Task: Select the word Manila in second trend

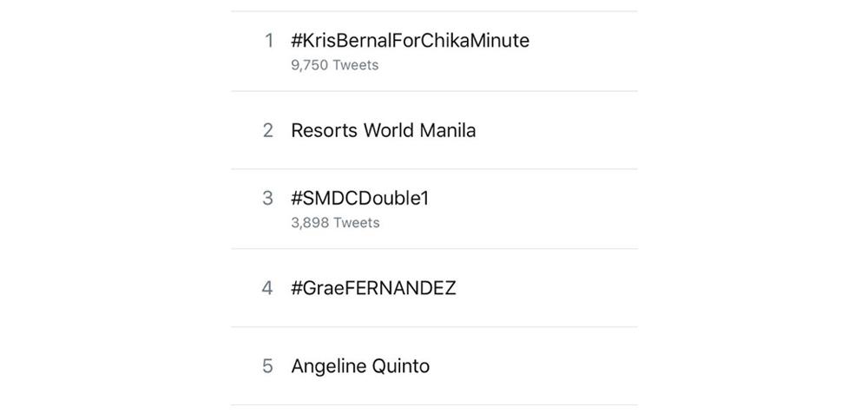Action: (448, 131)
